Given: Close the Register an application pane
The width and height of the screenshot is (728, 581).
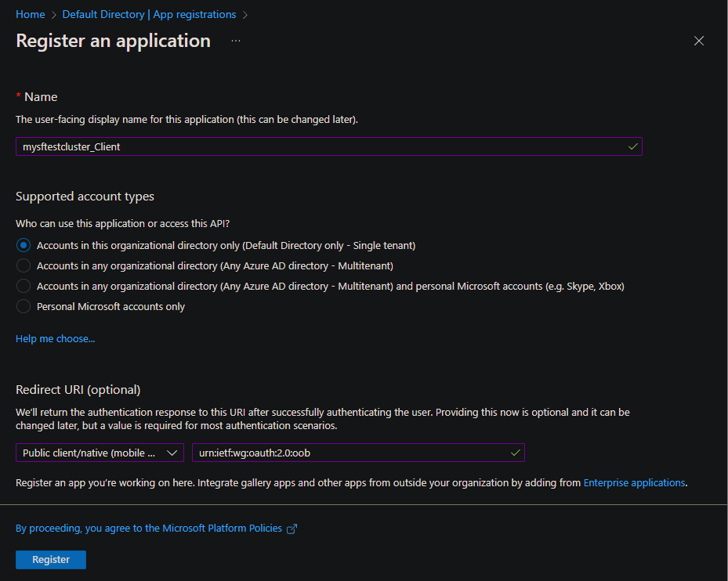Looking at the screenshot, I should pos(699,41).
